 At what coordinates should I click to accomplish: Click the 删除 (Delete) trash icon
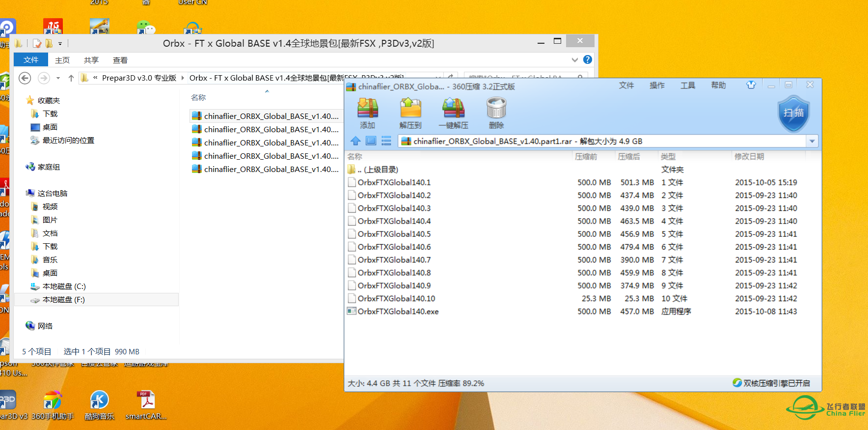click(x=496, y=113)
